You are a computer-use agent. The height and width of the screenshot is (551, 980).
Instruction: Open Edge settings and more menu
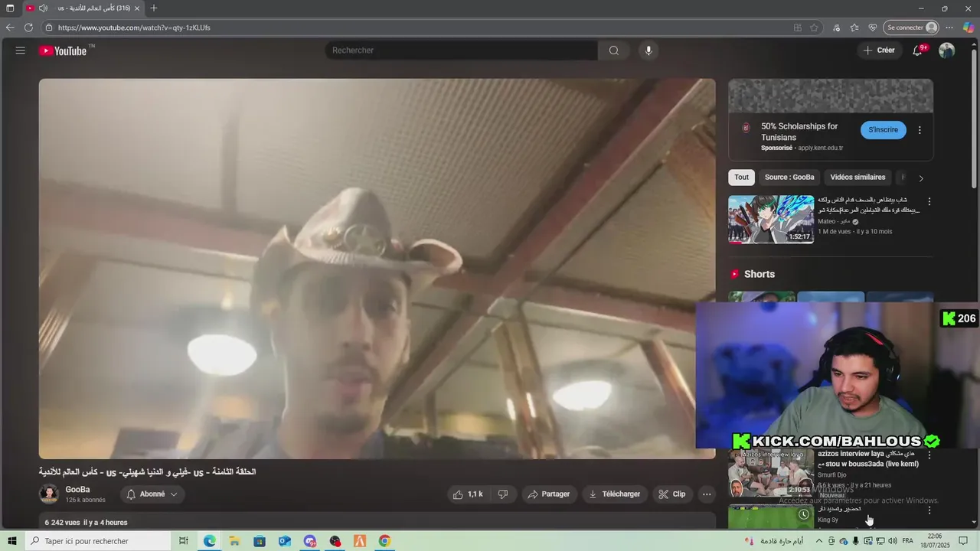pyautogui.click(x=949, y=28)
